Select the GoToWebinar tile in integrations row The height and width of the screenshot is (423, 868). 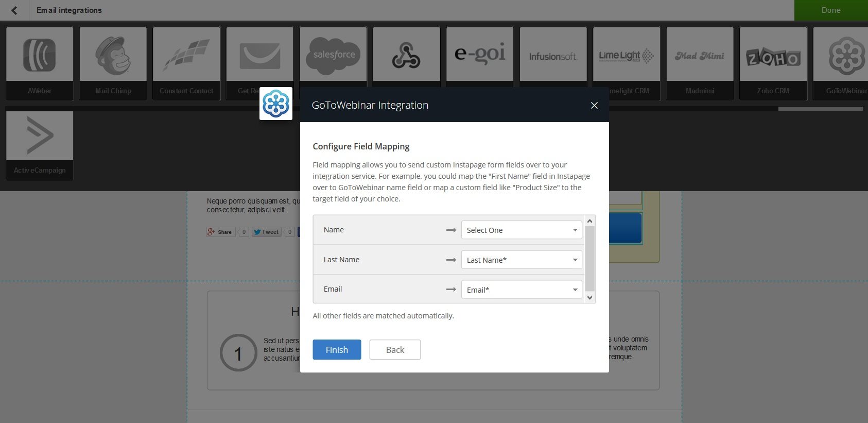(841, 63)
